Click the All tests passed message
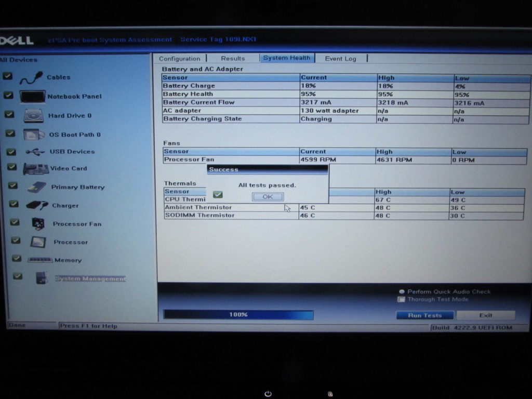Viewport: 532px width, 399px height. [x=267, y=185]
